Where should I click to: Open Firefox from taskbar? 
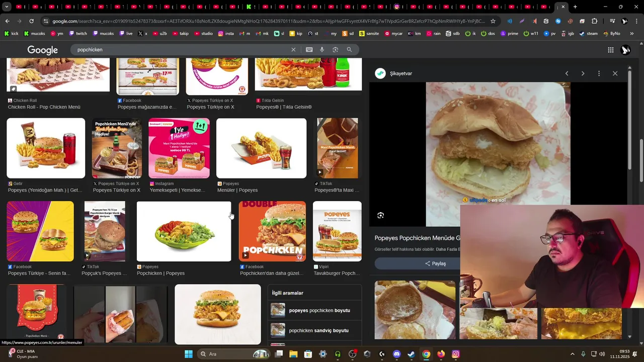point(441,354)
